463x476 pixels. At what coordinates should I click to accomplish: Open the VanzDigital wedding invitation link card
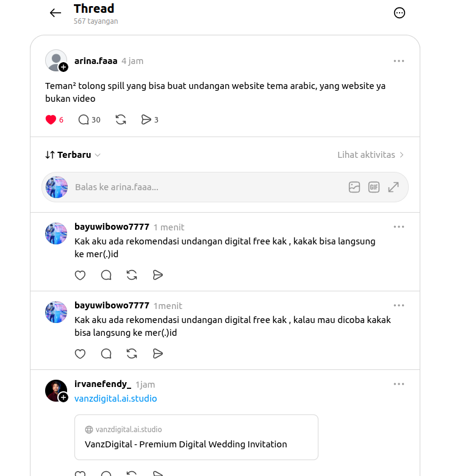pos(196,437)
